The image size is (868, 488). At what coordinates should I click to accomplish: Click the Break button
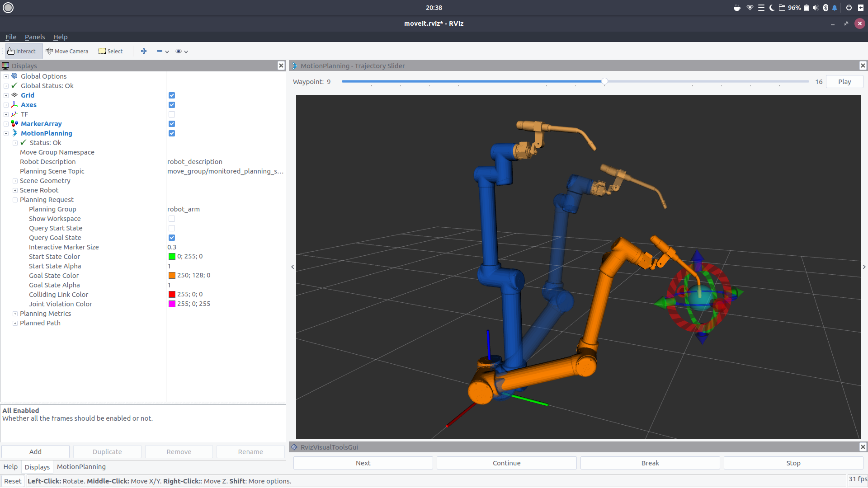tap(650, 463)
